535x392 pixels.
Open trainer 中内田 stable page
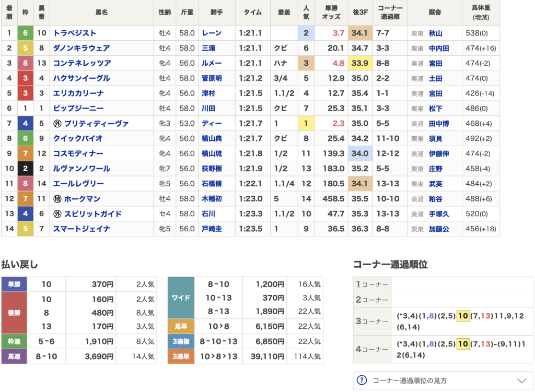439,49
